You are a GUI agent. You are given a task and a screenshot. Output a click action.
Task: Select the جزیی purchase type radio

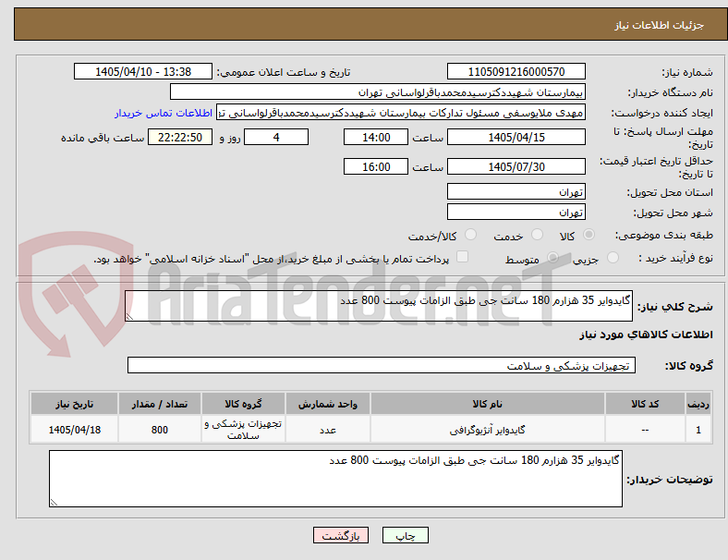pyautogui.click(x=613, y=258)
